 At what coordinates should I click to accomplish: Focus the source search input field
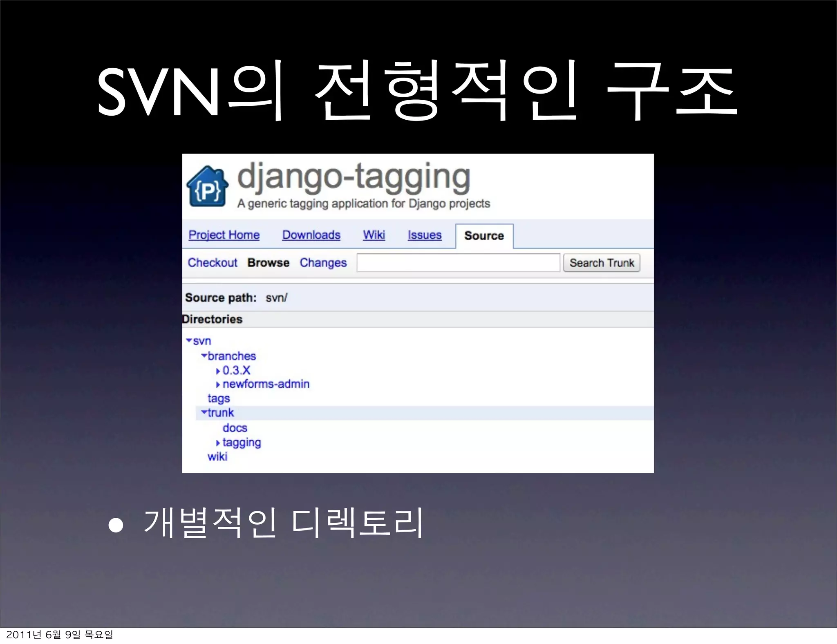(x=458, y=263)
